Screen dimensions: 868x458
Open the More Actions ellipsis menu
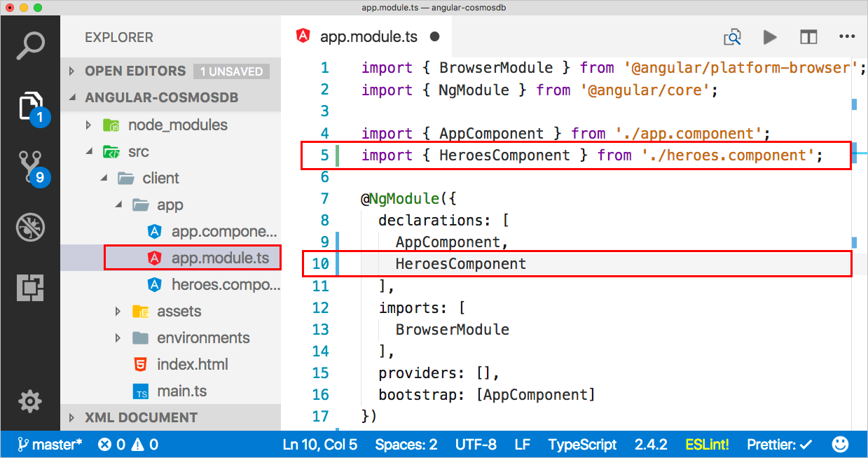pos(847,36)
